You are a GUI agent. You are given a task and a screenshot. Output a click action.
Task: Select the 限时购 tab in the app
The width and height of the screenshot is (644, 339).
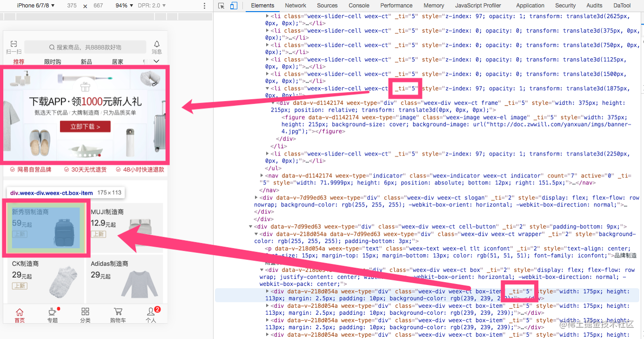pyautogui.click(x=53, y=61)
